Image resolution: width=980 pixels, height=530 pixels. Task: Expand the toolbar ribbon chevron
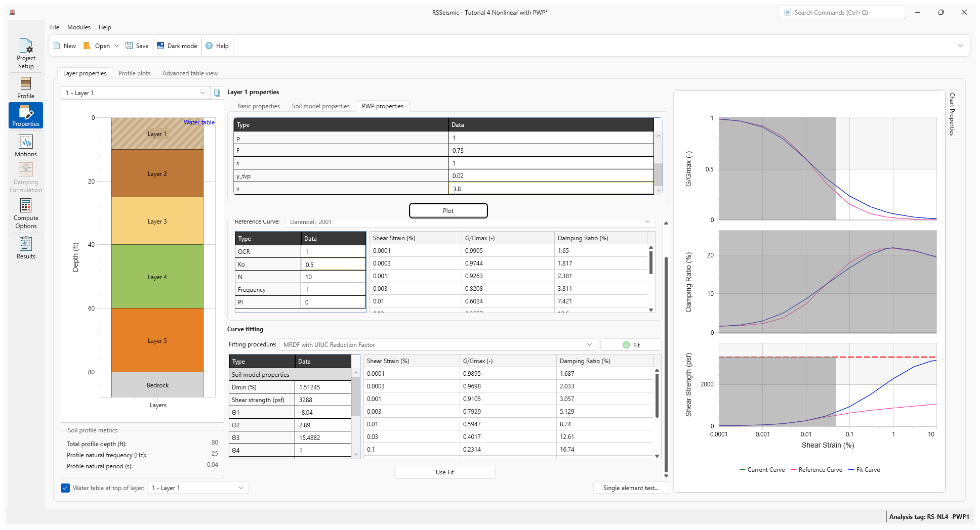(x=960, y=46)
